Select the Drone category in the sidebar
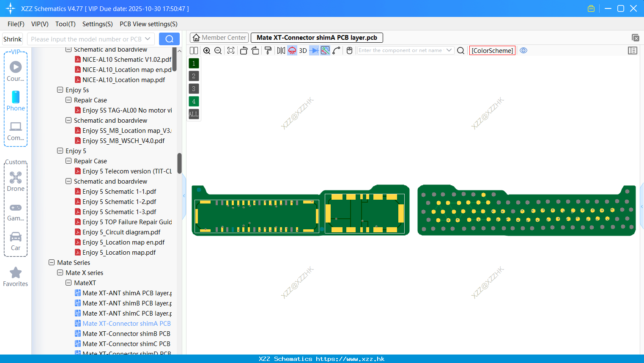 point(16,181)
